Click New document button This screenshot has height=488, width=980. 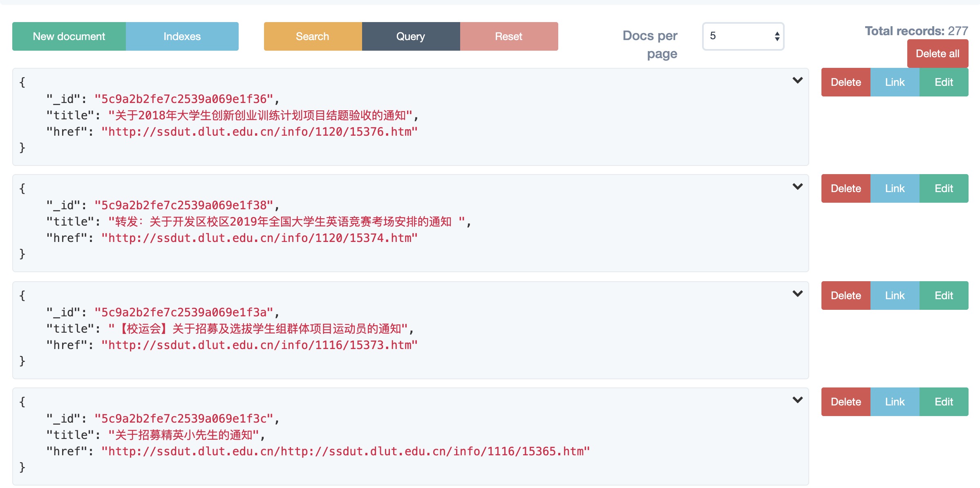point(69,36)
